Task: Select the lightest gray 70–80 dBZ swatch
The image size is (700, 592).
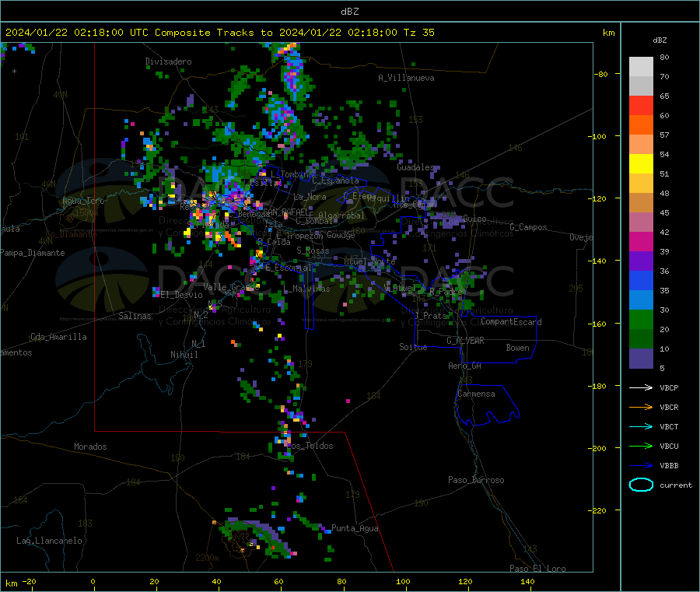Action: (x=641, y=67)
